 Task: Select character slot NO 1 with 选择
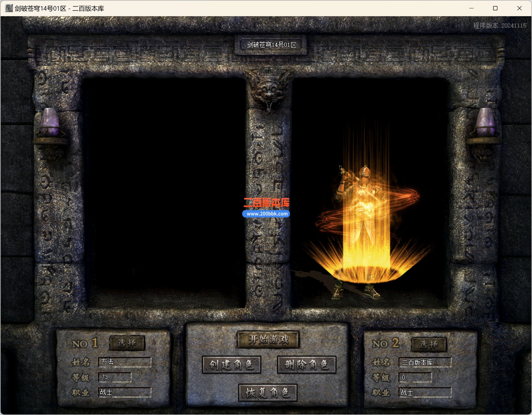pos(127,343)
